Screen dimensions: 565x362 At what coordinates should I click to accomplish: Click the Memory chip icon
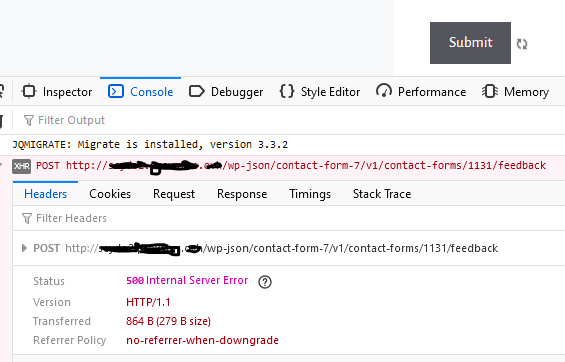point(490,91)
